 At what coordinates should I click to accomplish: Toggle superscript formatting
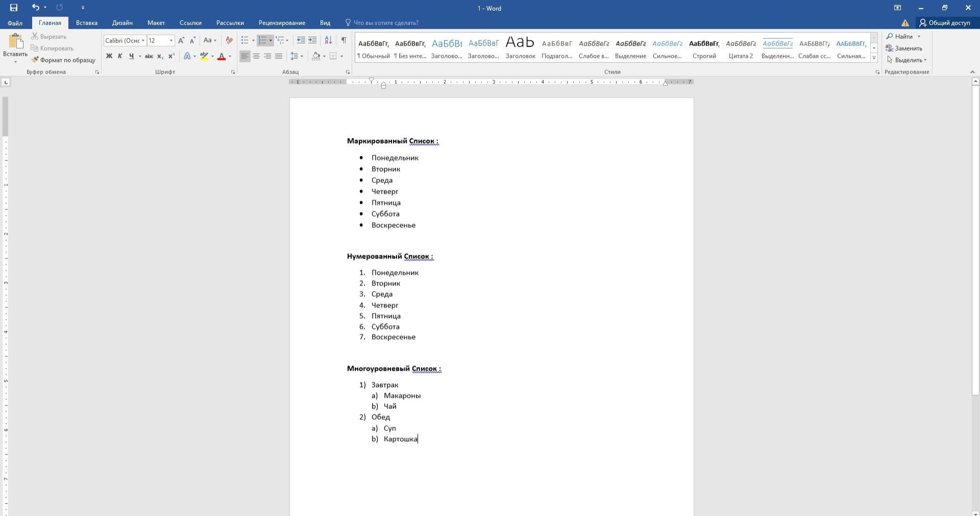(x=171, y=56)
